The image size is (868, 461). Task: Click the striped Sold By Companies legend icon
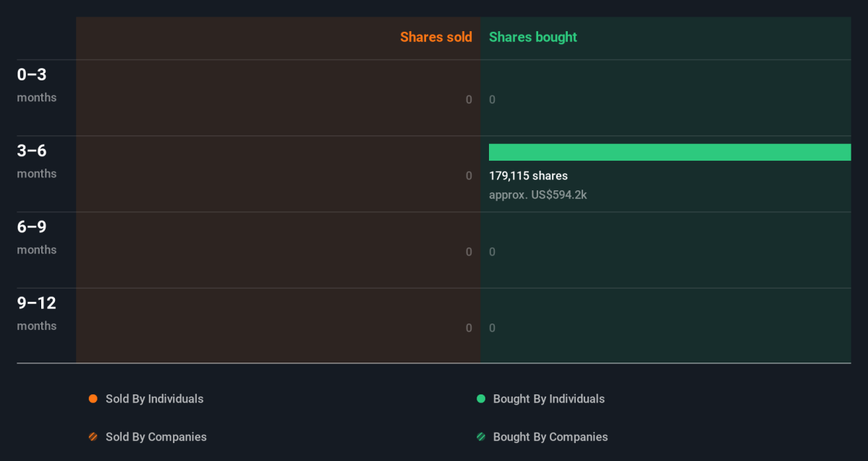[93, 437]
